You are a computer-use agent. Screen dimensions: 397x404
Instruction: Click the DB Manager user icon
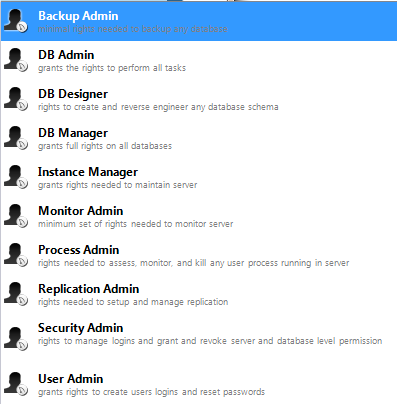coord(16,138)
